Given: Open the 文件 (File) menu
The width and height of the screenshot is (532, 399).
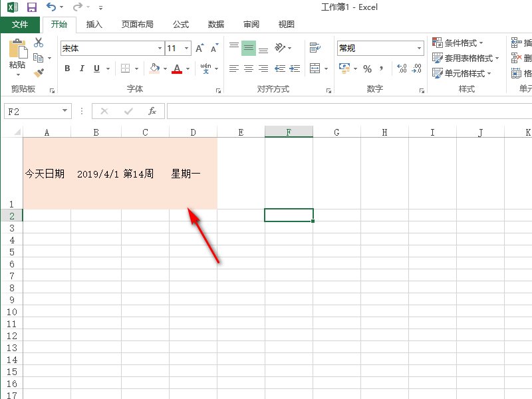Looking at the screenshot, I should (20, 24).
